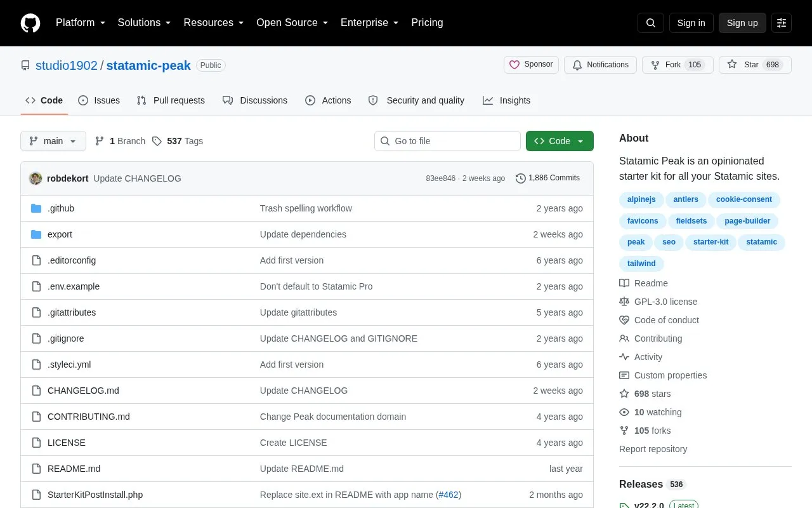
Task: Open 537 Tags link
Action: [x=178, y=141]
